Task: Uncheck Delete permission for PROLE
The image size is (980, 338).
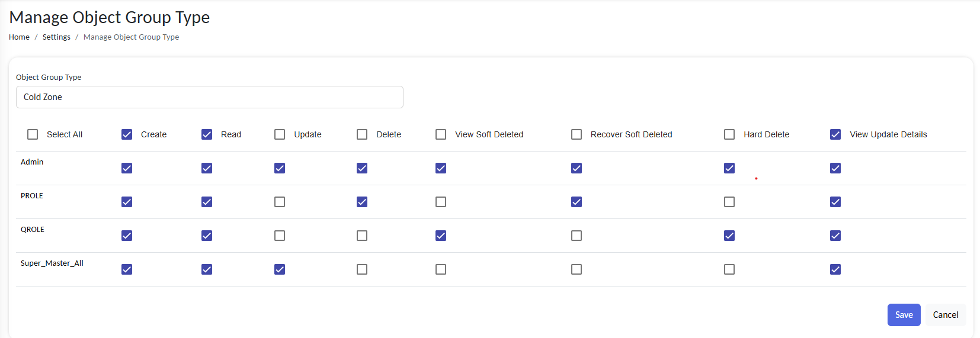Action: click(x=362, y=202)
